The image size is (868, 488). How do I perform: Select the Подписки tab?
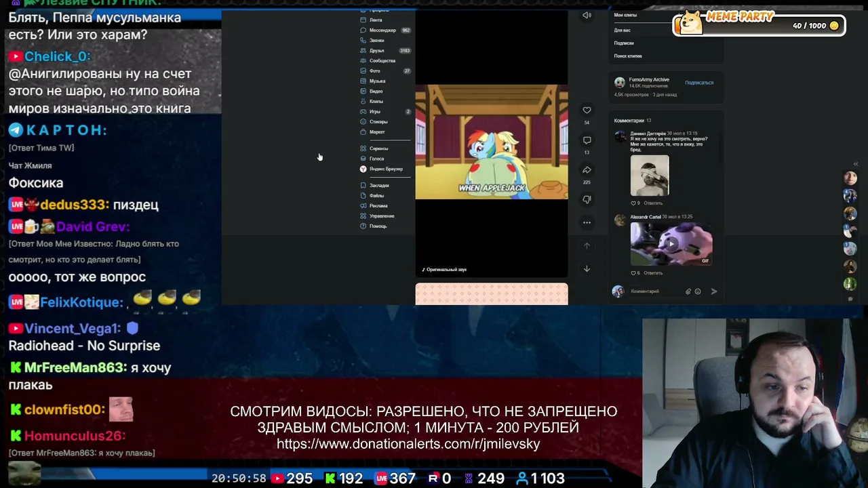[624, 43]
